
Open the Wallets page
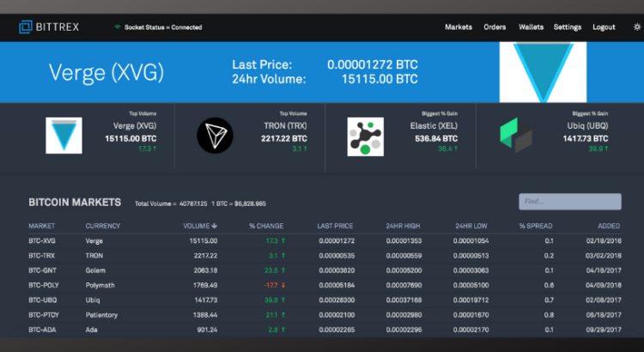click(531, 27)
